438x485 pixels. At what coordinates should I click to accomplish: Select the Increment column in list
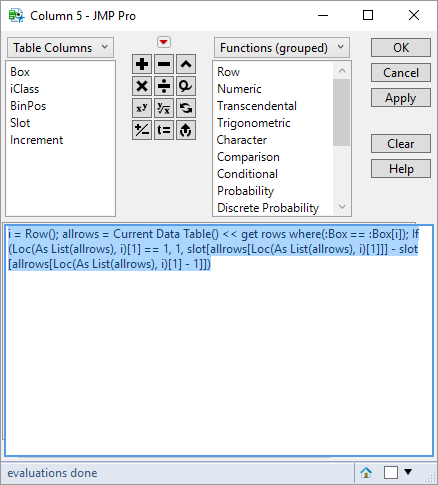(x=36, y=140)
